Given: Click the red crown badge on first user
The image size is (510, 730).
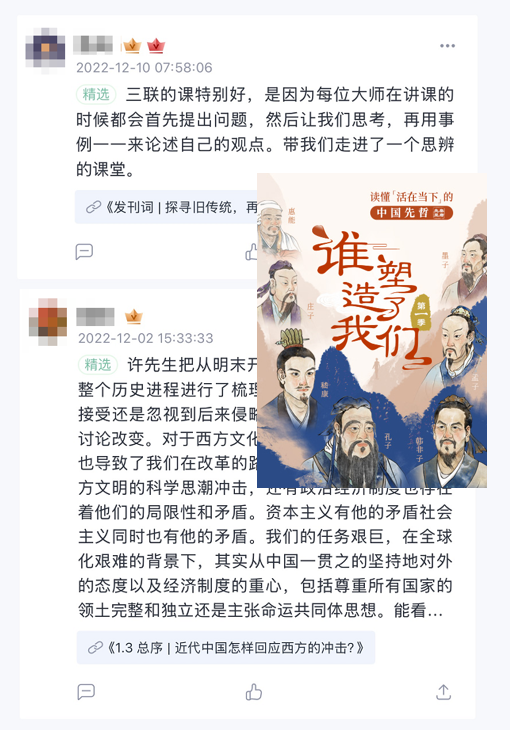Looking at the screenshot, I should pyautogui.click(x=156, y=46).
